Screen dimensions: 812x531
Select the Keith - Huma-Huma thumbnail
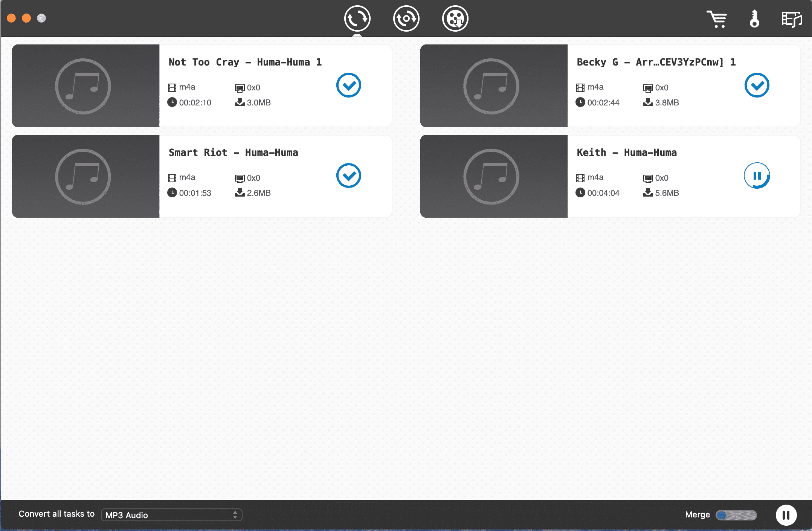[x=494, y=176]
